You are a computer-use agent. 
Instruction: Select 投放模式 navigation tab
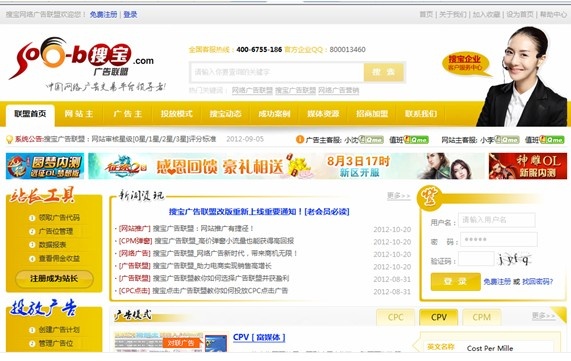pos(177,114)
